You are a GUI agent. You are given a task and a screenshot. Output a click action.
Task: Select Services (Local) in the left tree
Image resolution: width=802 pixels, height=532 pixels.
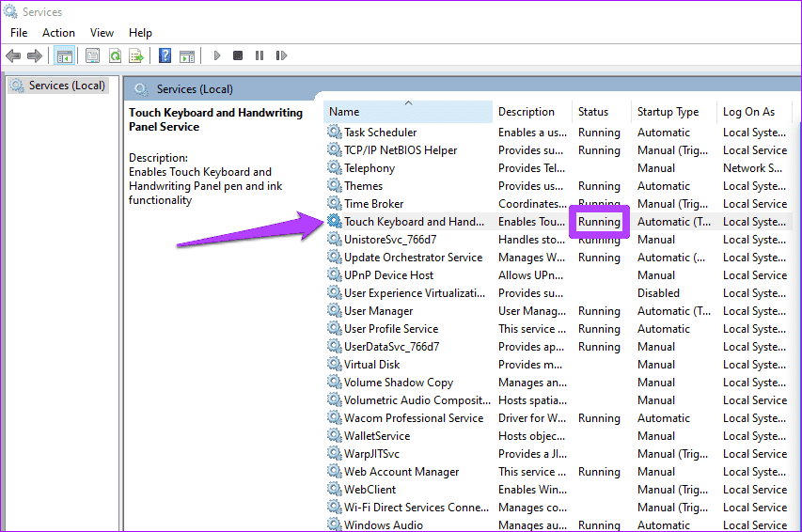[67, 86]
